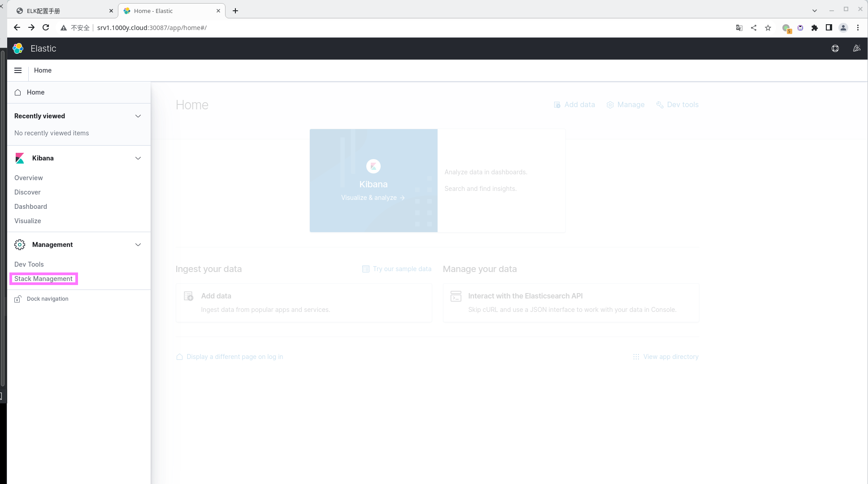868x484 pixels.
Task: Open the browser profile avatar
Action: pos(843,28)
